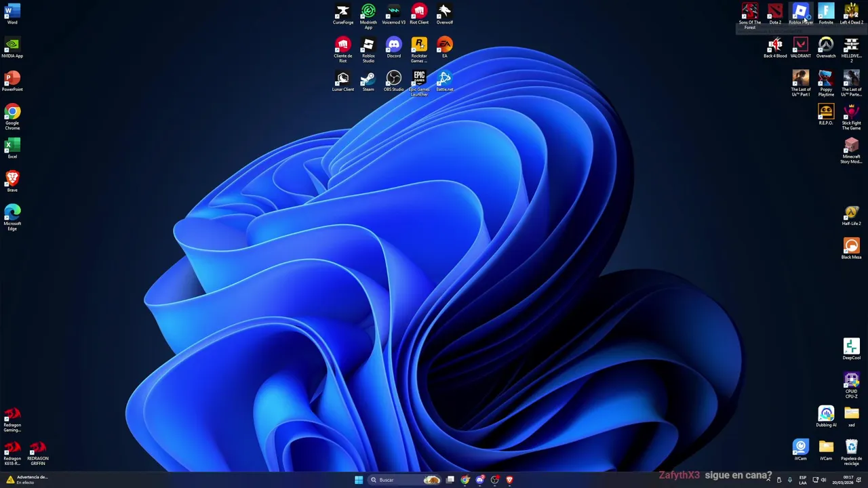Select the Overwolf desktop icon
868x488 pixels.
444,14
